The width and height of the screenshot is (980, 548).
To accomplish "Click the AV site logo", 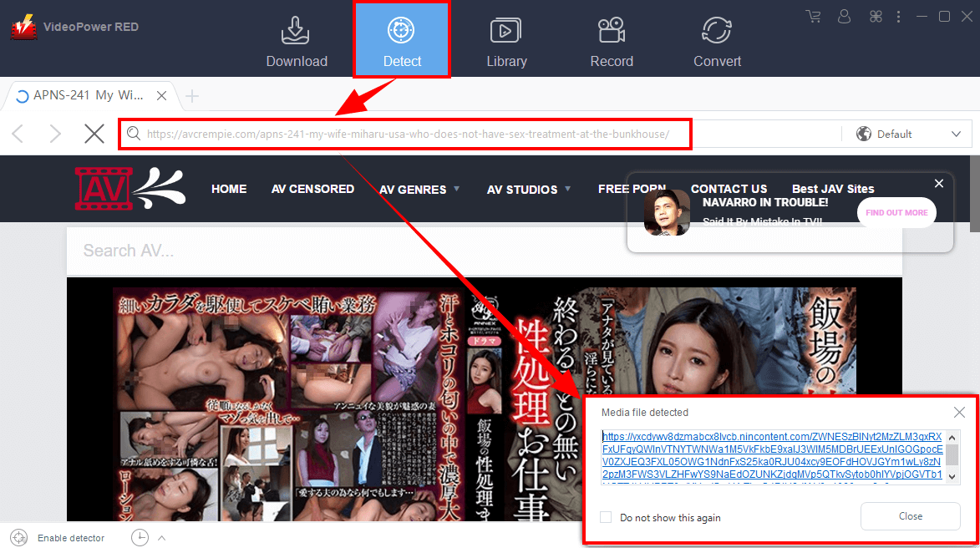I will [130, 188].
